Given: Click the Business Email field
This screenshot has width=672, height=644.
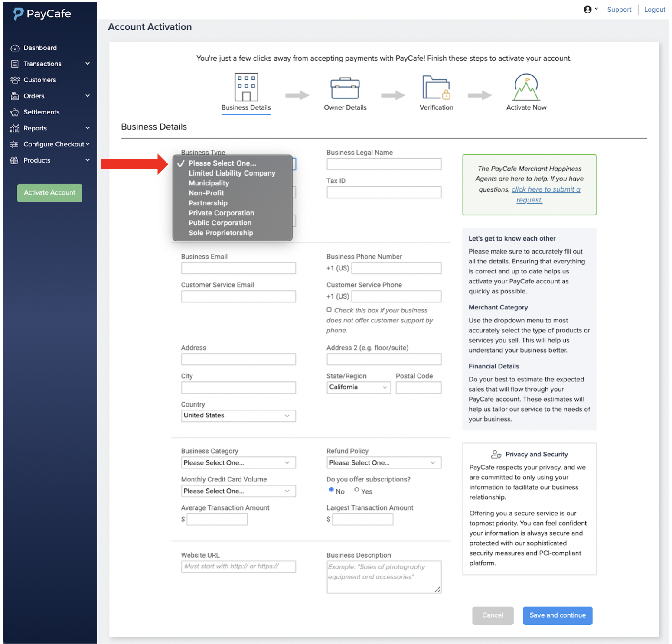Looking at the screenshot, I should click(238, 268).
